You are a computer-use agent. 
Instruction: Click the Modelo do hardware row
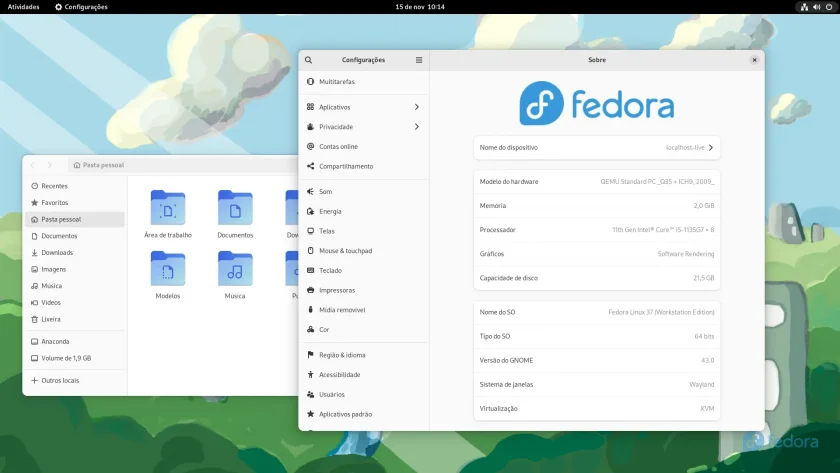click(x=597, y=182)
